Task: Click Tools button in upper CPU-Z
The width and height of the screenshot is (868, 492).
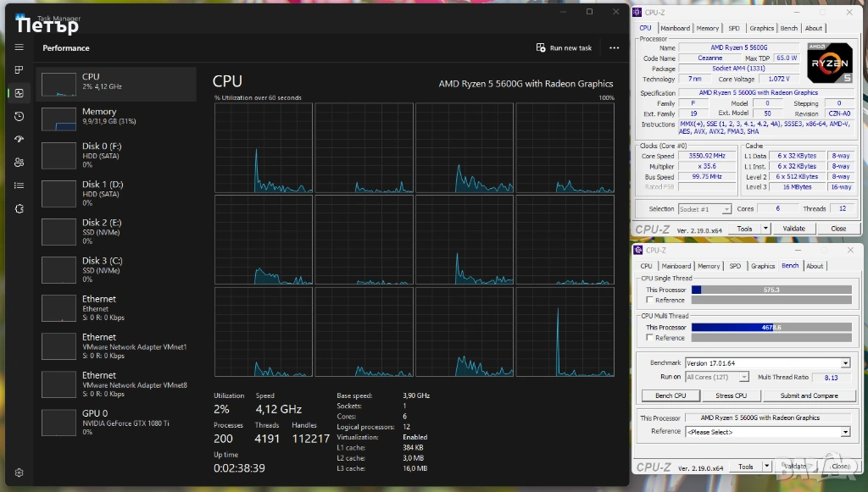Action: click(744, 229)
